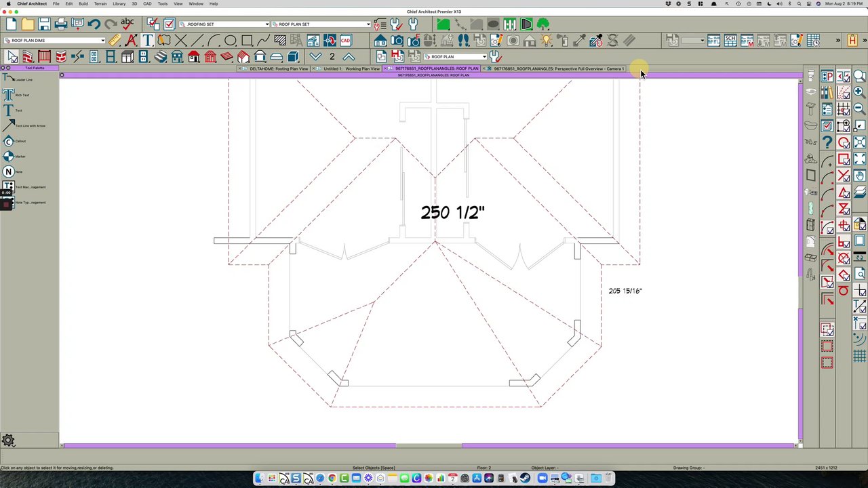Open the Window menu
This screenshot has width=868, height=488.
point(196,3)
